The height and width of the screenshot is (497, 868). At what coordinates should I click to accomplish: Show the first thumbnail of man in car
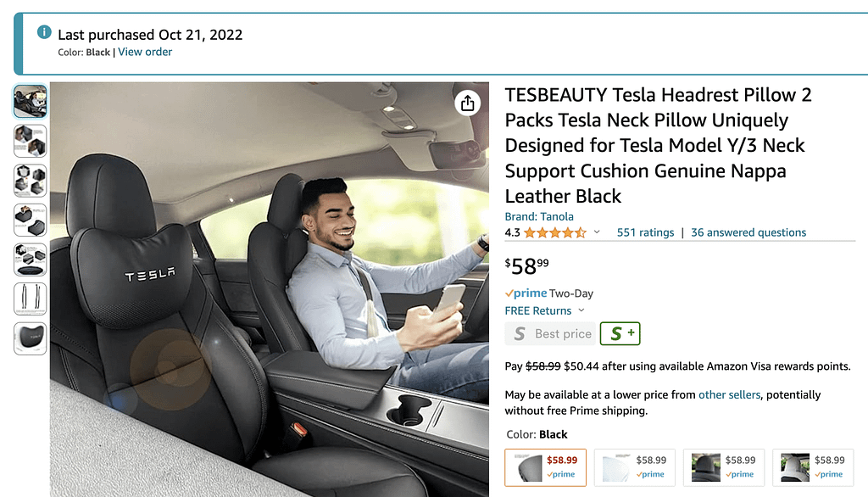(x=31, y=102)
